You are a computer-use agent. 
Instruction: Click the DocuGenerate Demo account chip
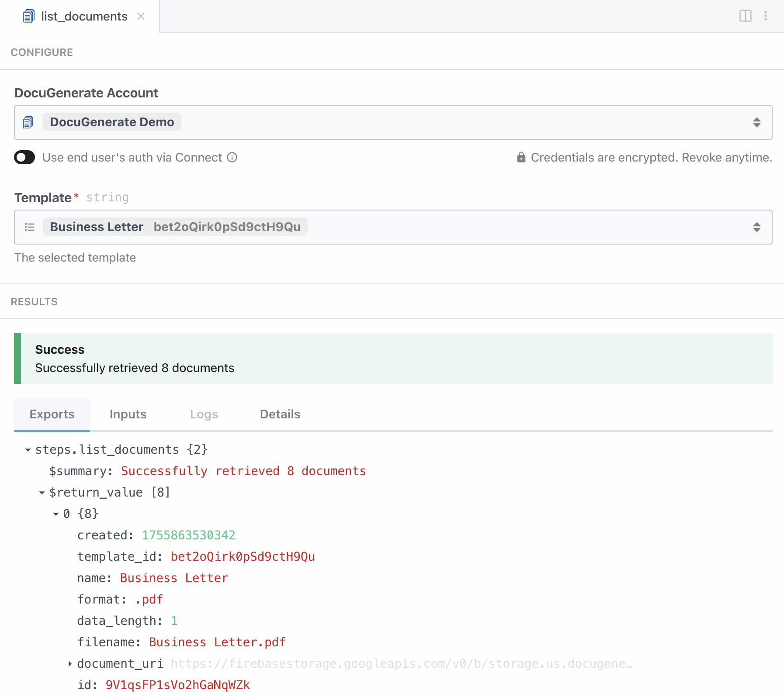point(112,122)
